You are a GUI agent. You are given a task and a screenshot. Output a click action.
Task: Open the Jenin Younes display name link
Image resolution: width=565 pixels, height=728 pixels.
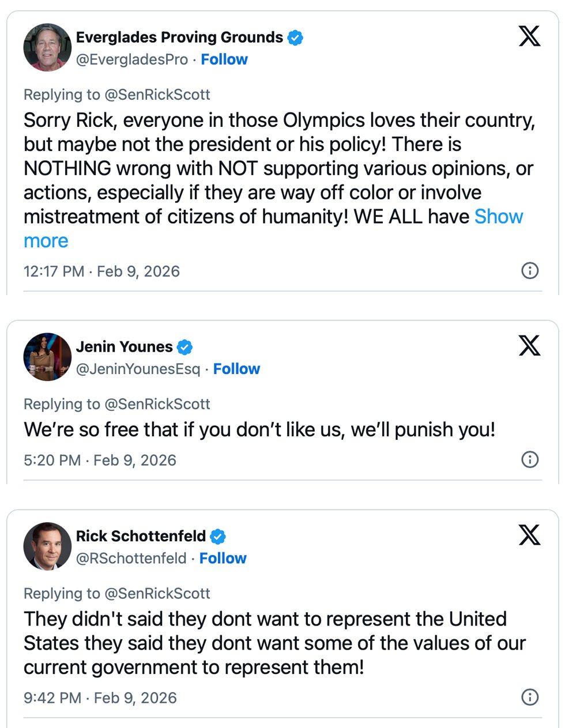pyautogui.click(x=124, y=347)
